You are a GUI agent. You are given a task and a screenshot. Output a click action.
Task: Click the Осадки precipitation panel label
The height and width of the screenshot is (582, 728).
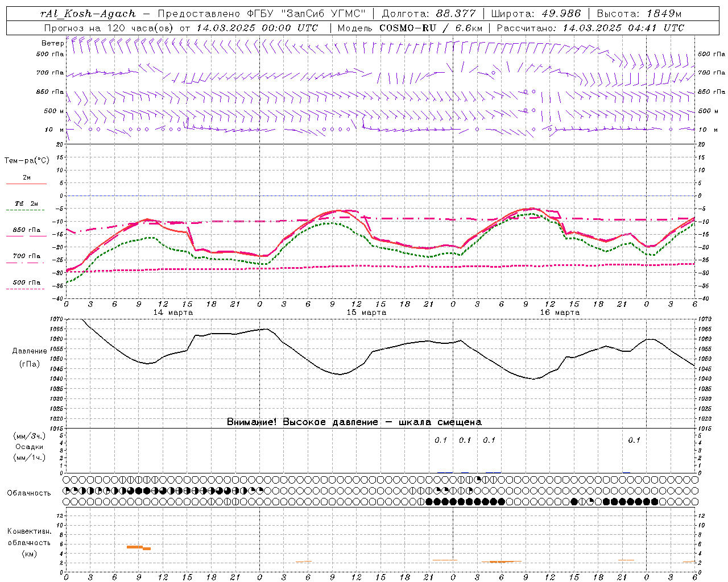coord(29,447)
